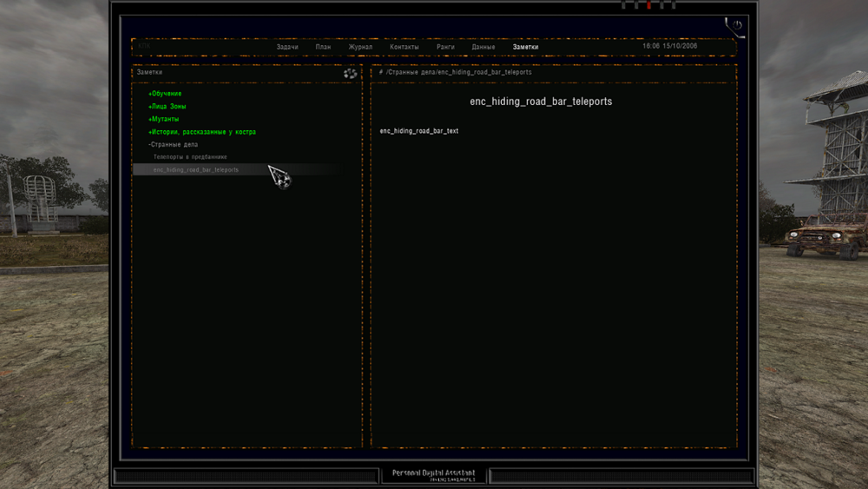Select the Заметки tab

tap(525, 47)
